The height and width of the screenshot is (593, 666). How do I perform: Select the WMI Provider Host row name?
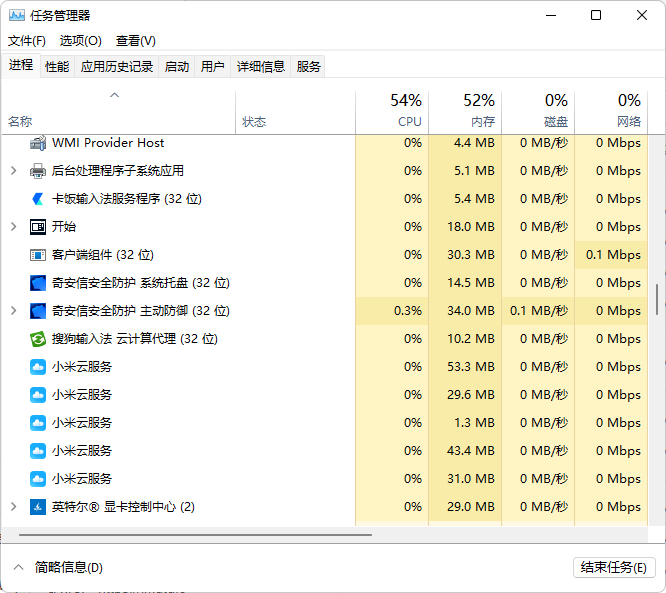[x=108, y=143]
